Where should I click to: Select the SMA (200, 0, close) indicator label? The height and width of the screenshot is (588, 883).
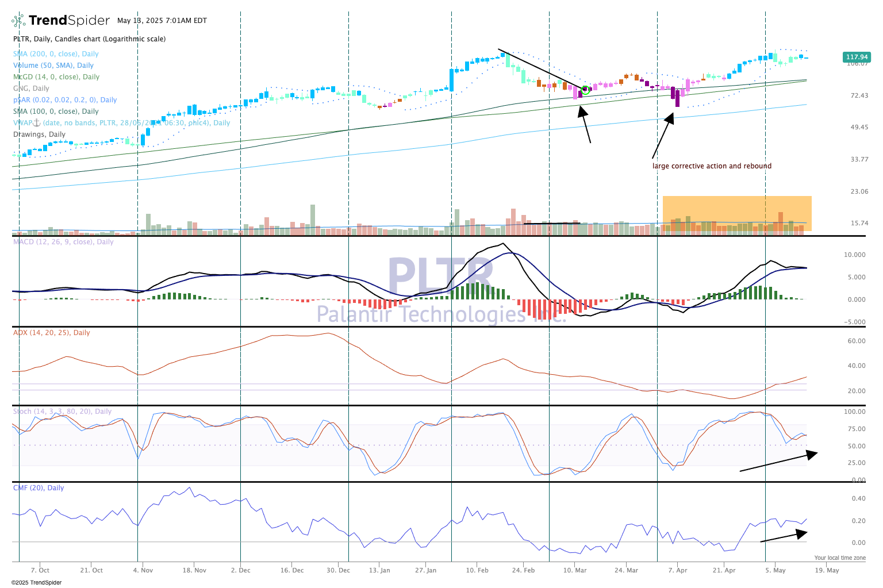pos(56,54)
